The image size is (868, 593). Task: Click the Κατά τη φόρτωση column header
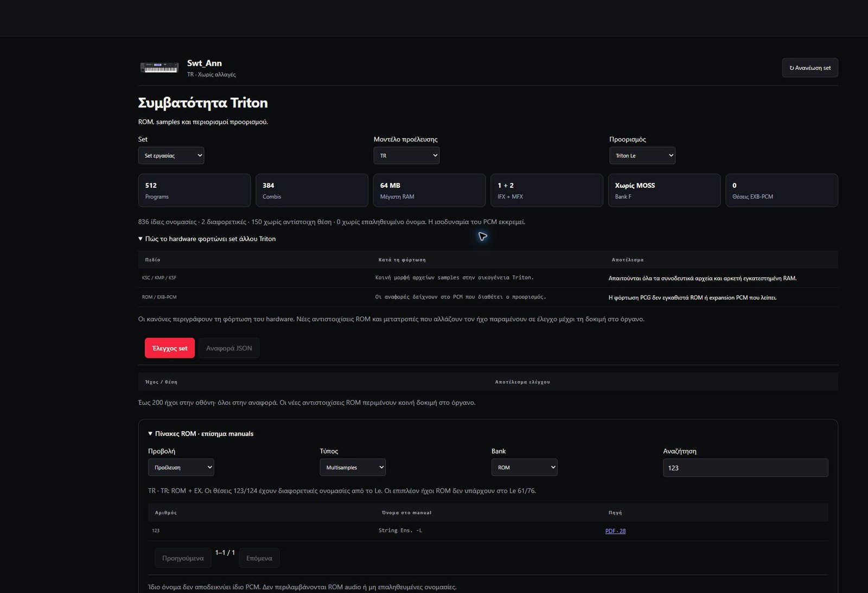point(402,260)
